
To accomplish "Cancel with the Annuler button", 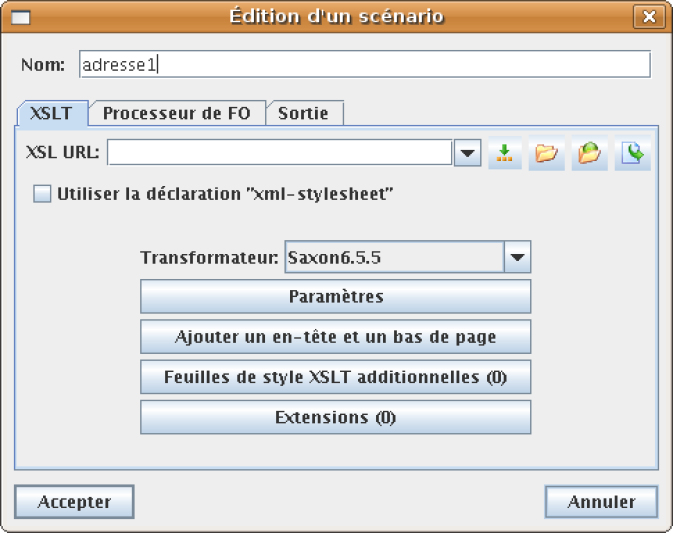I will point(601,502).
